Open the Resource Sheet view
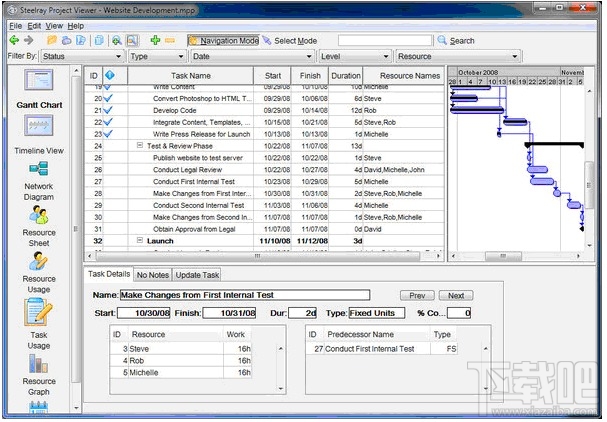The image size is (607, 422). [39, 226]
